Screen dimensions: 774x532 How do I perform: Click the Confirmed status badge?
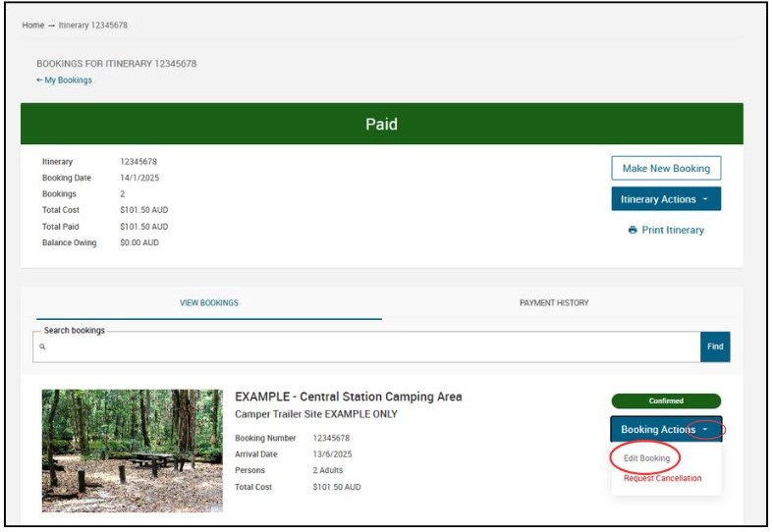[x=666, y=400]
